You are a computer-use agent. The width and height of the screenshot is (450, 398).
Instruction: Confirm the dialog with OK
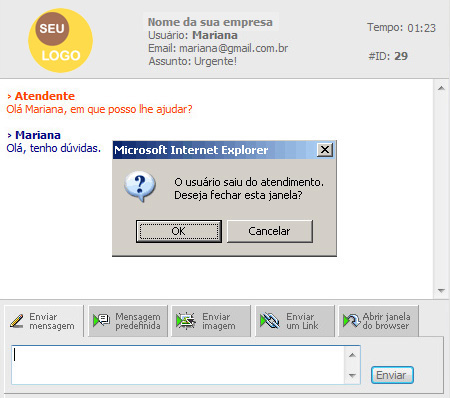tap(179, 231)
